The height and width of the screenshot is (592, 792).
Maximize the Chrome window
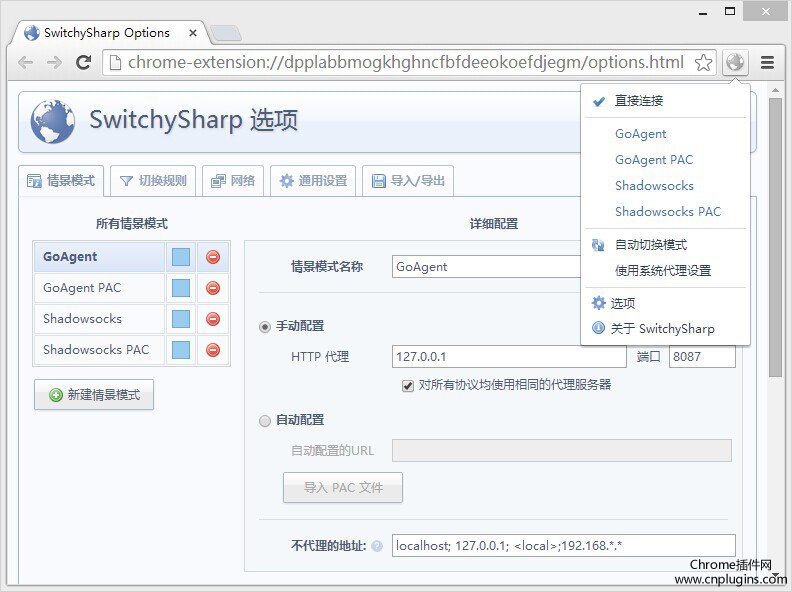(x=730, y=11)
